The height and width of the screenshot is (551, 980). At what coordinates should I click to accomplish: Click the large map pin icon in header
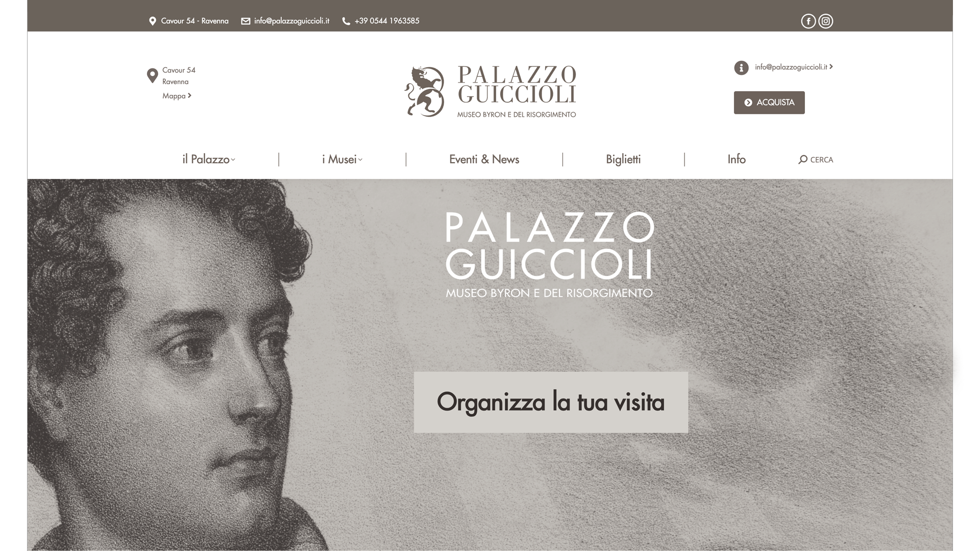152,76
